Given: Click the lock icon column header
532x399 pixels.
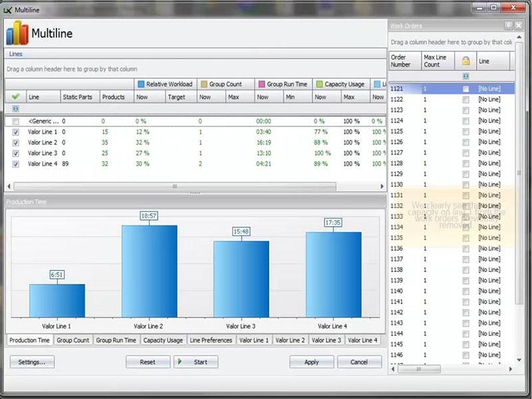Looking at the screenshot, I should point(465,61).
